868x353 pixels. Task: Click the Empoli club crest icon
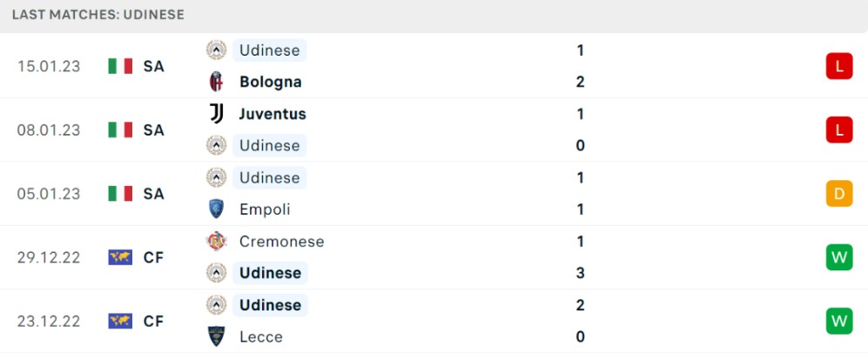[x=216, y=209]
